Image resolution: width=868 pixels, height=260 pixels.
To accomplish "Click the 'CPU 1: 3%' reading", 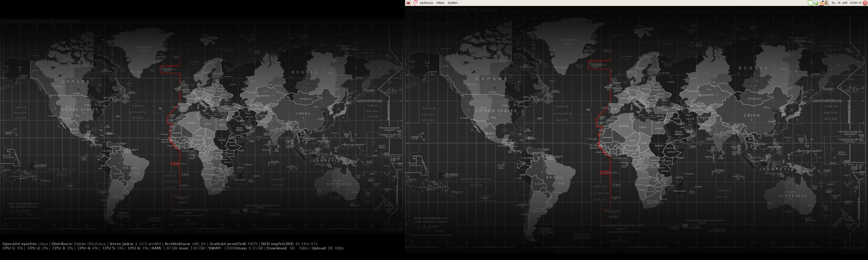I will point(13,248).
